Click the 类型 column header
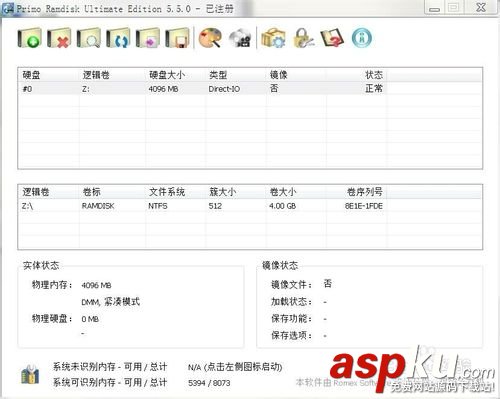 point(218,75)
